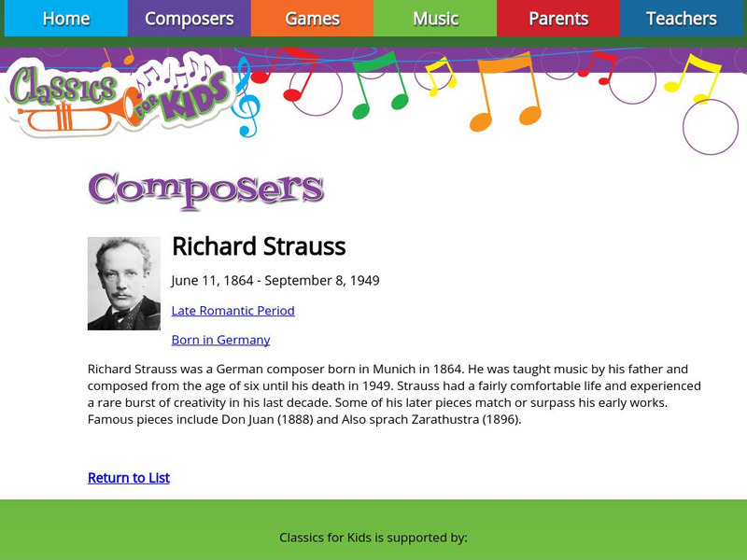Image resolution: width=747 pixels, height=560 pixels.
Task: Go to the Games section
Action: coord(312,18)
